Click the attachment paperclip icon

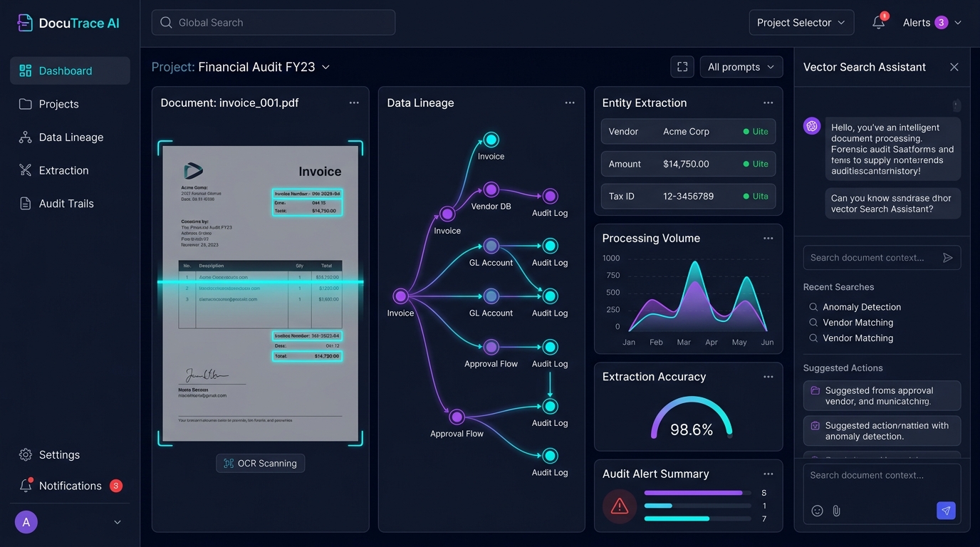(837, 511)
